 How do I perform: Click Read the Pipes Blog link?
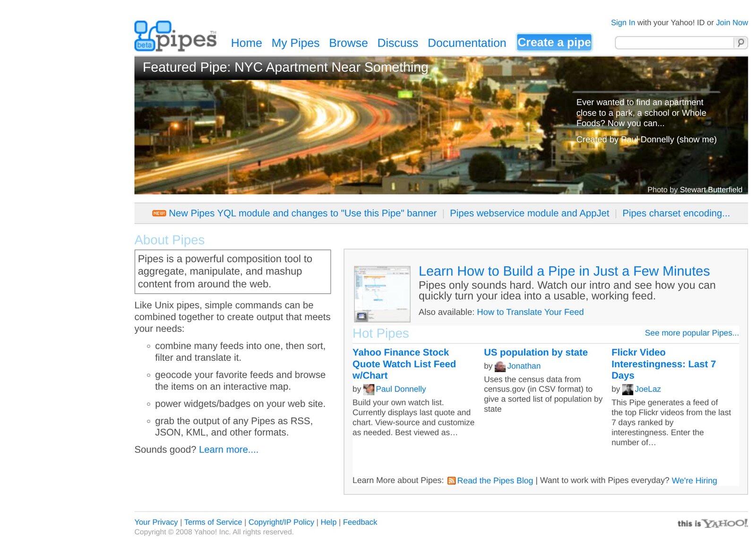click(495, 481)
